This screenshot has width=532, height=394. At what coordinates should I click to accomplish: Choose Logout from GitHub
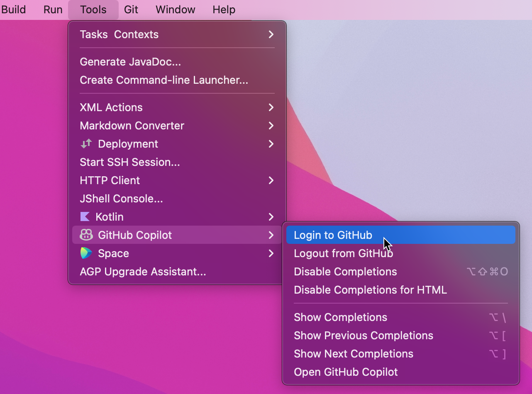401,253
